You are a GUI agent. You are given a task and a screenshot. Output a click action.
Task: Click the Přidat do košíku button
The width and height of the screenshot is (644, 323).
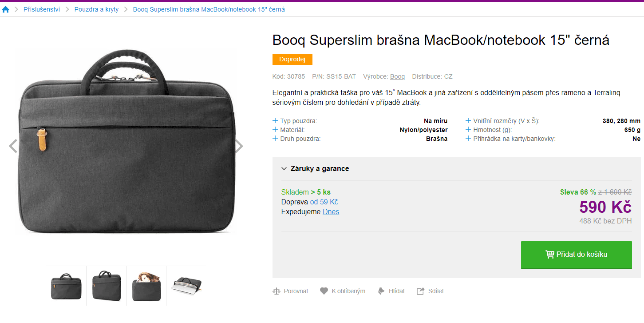[576, 255]
